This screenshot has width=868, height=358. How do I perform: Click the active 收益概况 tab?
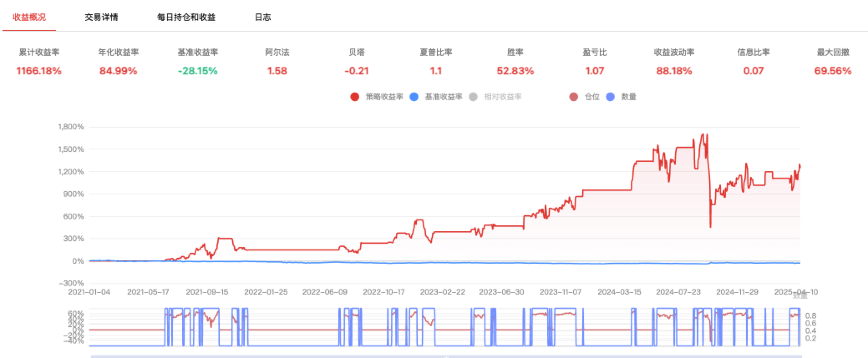pos(29,17)
